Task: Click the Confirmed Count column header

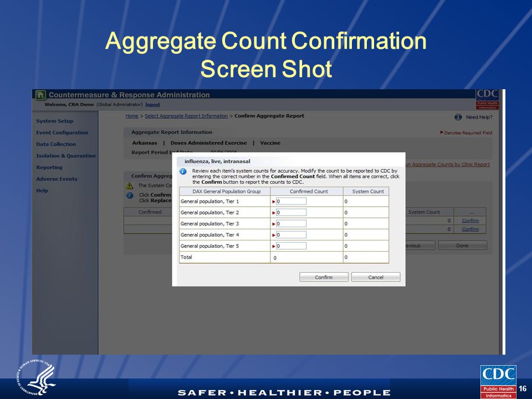Action: pyautogui.click(x=309, y=191)
